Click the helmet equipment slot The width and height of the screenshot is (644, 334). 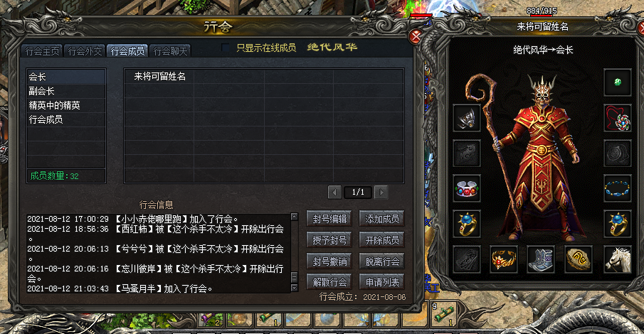(467, 118)
